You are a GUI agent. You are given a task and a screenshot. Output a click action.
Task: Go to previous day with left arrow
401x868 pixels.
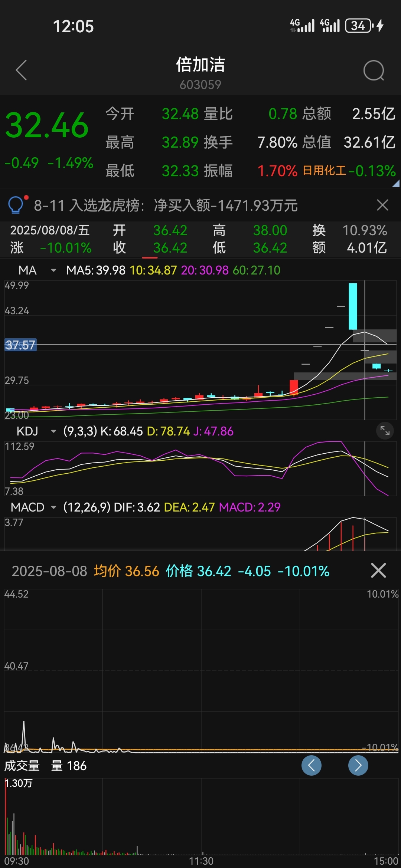coord(311,765)
